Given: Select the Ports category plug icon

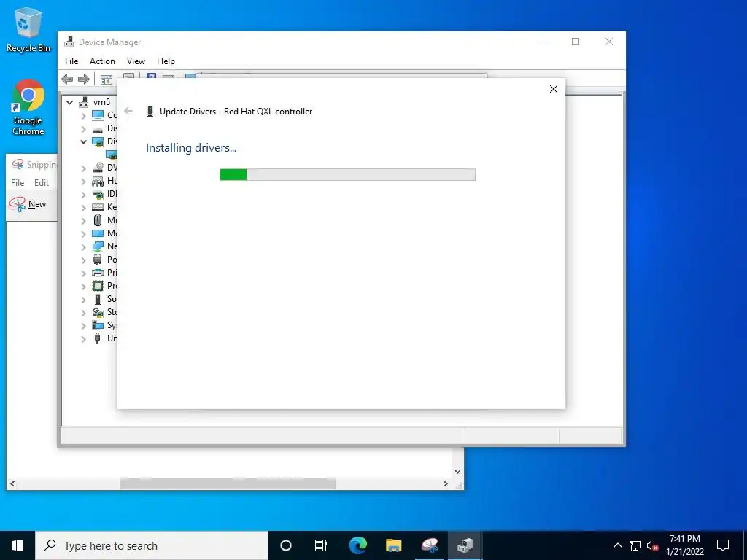Looking at the screenshot, I should click(98, 260).
